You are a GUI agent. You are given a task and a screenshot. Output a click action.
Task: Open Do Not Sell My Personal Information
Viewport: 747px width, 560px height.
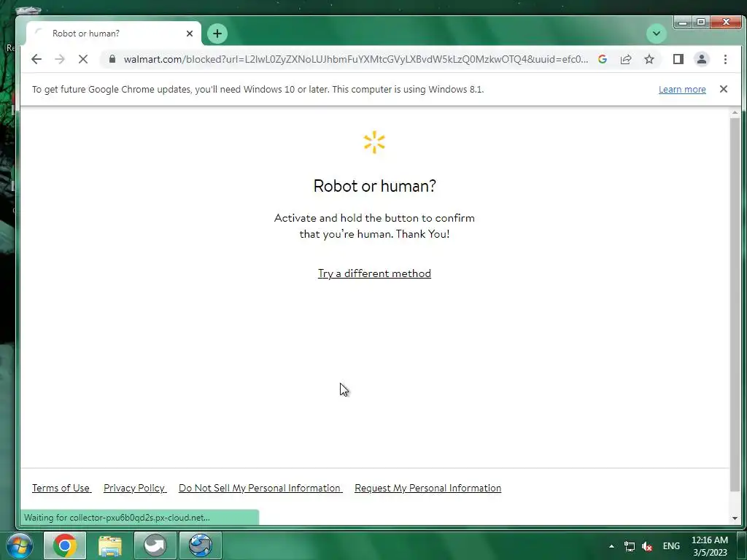(260, 488)
